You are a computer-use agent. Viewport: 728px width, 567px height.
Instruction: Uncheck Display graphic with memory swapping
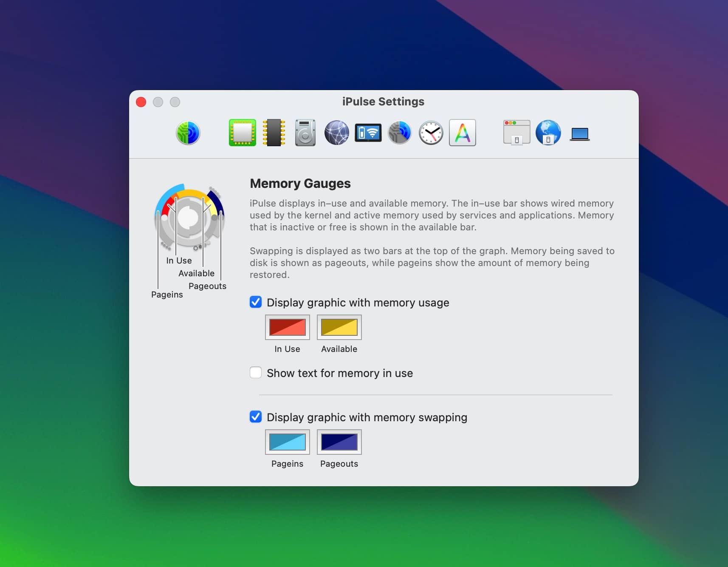pos(256,417)
